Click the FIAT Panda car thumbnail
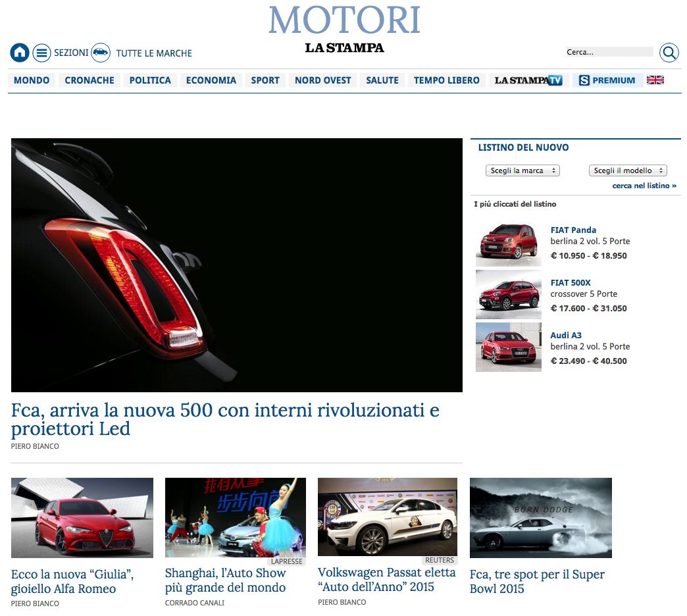 [509, 242]
